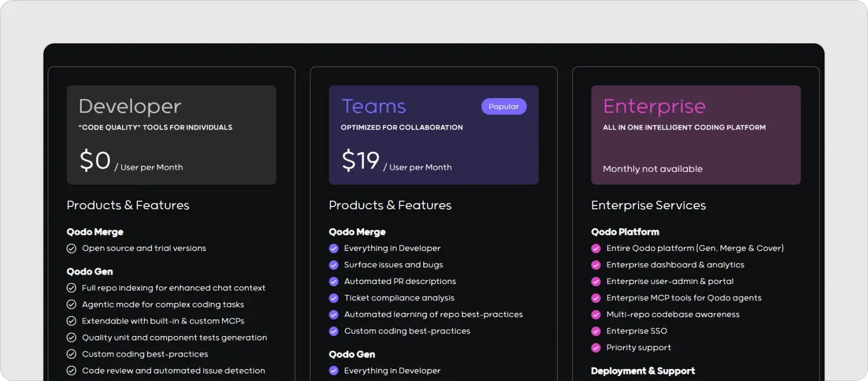Click 'Entire Qodo platform (Gen, Merge & Cover)'
The image size is (868, 381).
695,248
